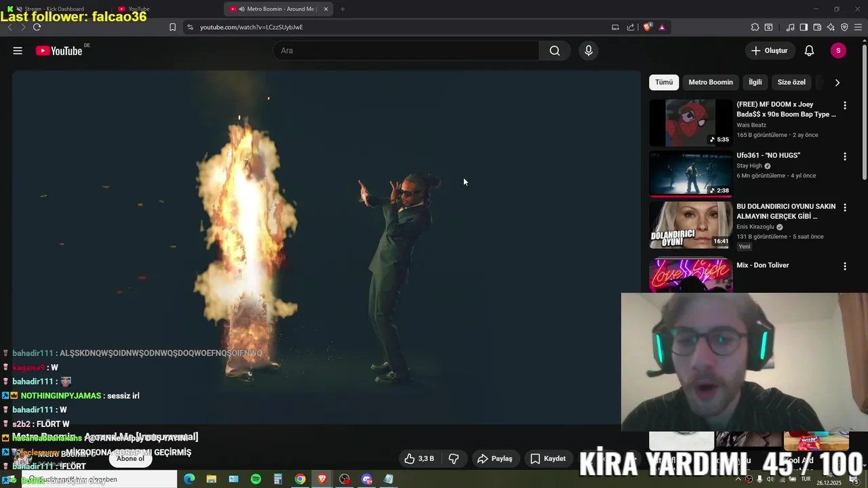Open a new browser tab
This screenshot has height=488, width=868.
pos(342,9)
